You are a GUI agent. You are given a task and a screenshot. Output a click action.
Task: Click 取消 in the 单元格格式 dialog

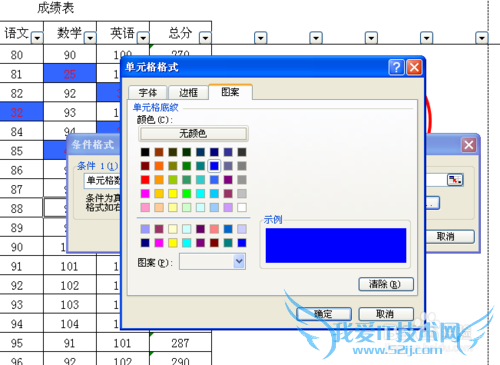(386, 314)
